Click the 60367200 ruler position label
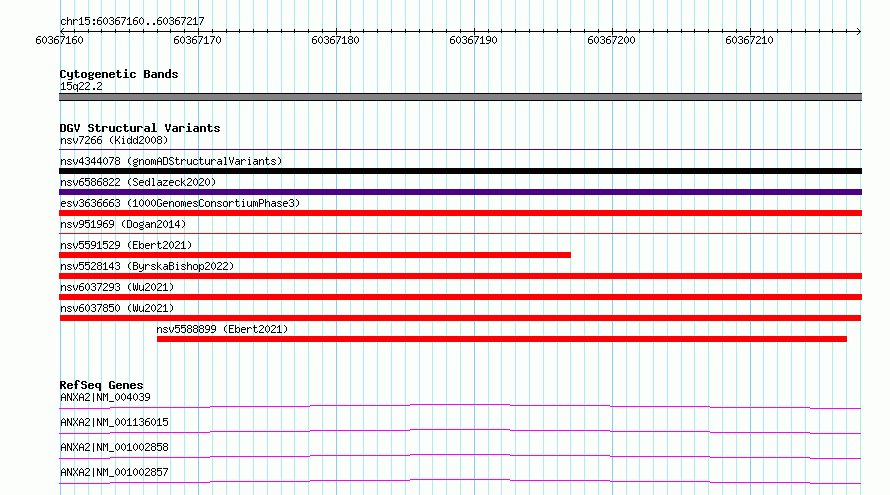Image resolution: width=890 pixels, height=495 pixels. (x=611, y=40)
